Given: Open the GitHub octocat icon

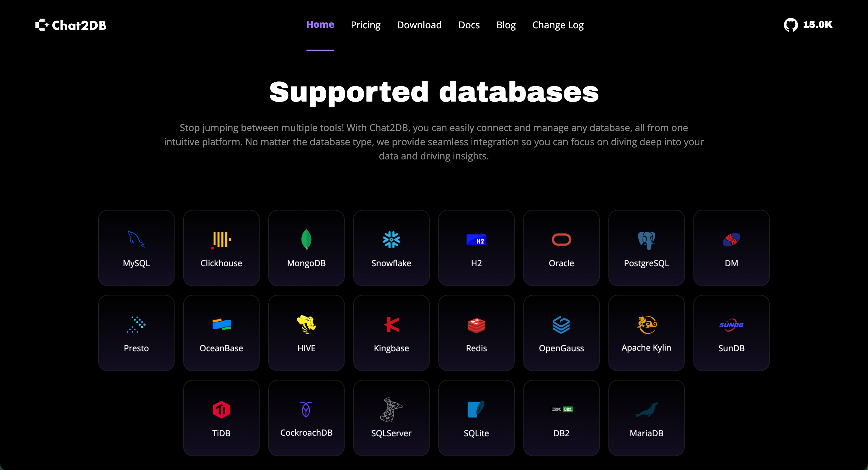Looking at the screenshot, I should (791, 25).
